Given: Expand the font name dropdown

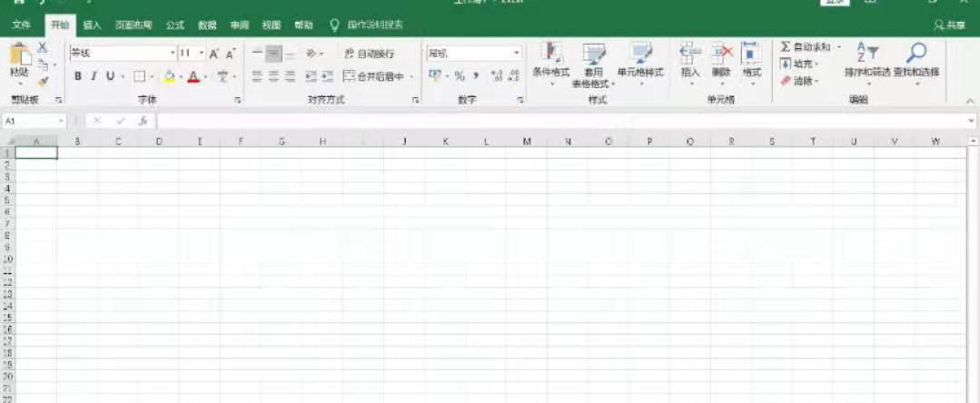Looking at the screenshot, I should click(172, 54).
